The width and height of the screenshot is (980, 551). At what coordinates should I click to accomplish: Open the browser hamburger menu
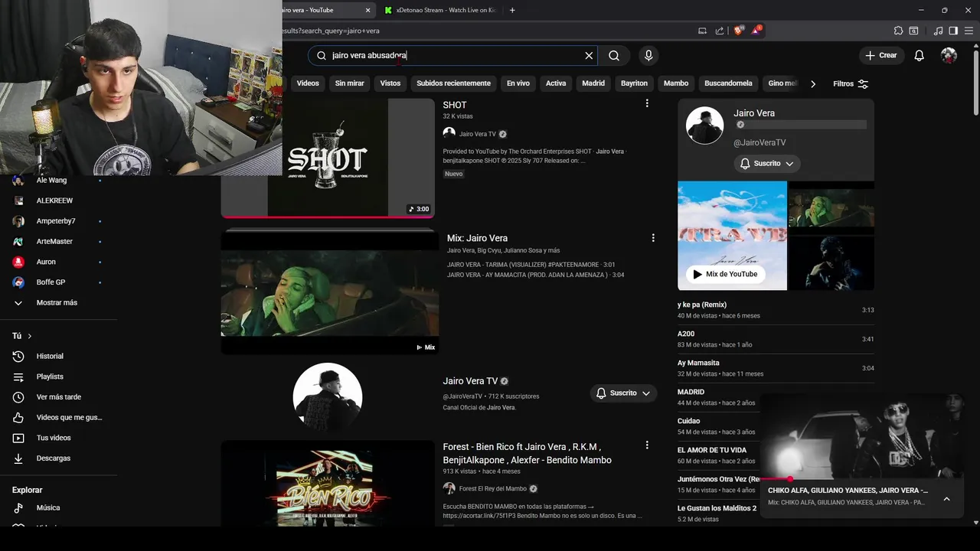coord(969,31)
